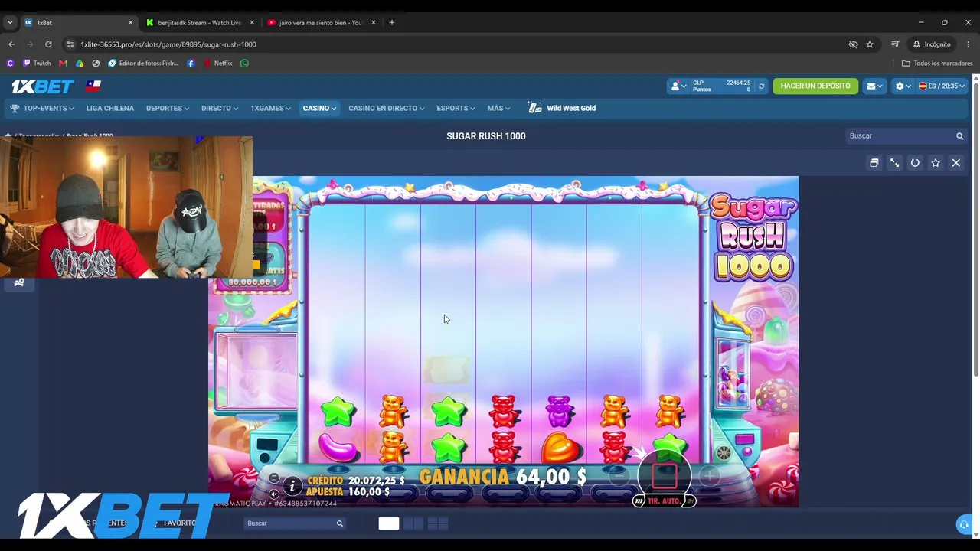Open the slot game hamburger menu
980x551 pixels.
(x=273, y=478)
